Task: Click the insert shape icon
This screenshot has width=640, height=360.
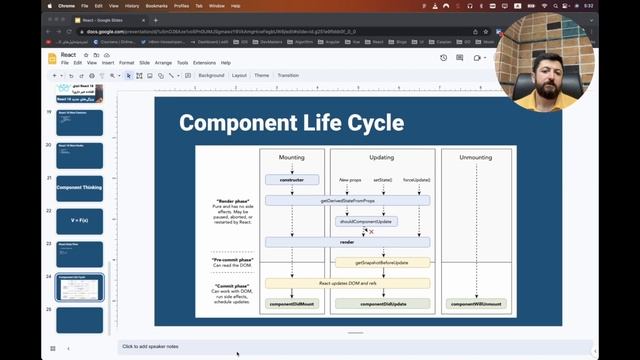Action: [x=161, y=76]
